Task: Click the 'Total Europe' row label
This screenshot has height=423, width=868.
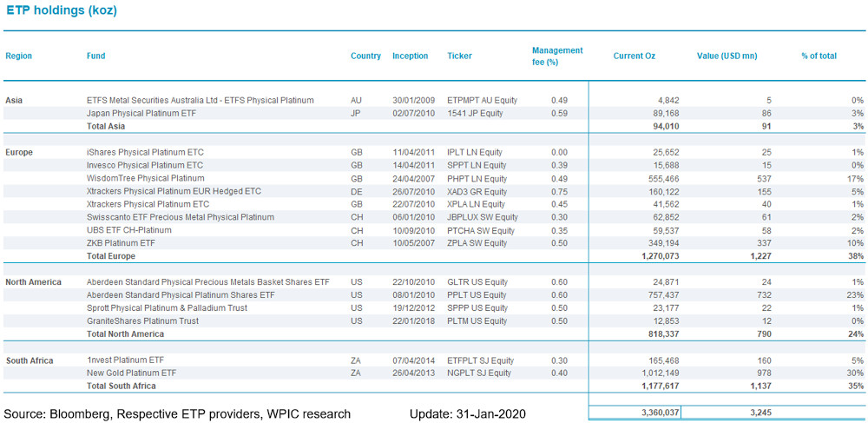Action: pos(111,256)
